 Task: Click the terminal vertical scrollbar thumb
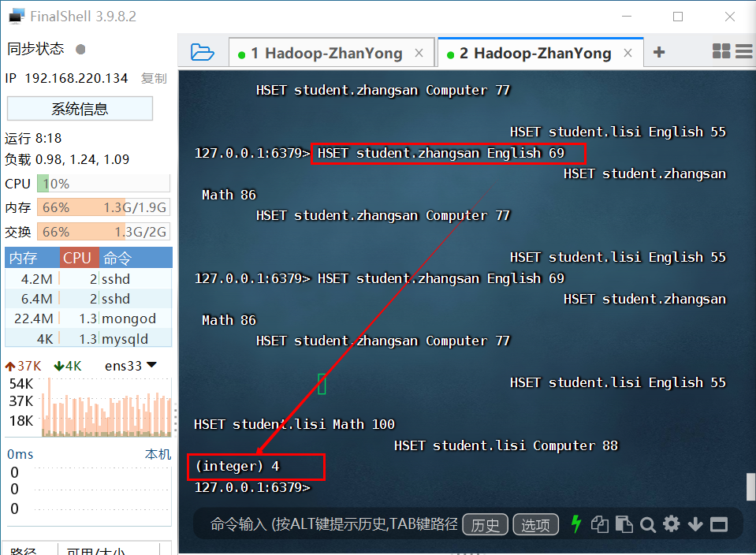pyautogui.click(x=750, y=487)
